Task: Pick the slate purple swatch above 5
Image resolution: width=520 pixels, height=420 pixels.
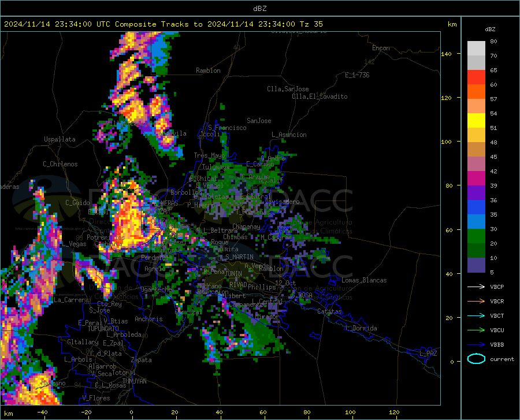Action: tap(476, 265)
